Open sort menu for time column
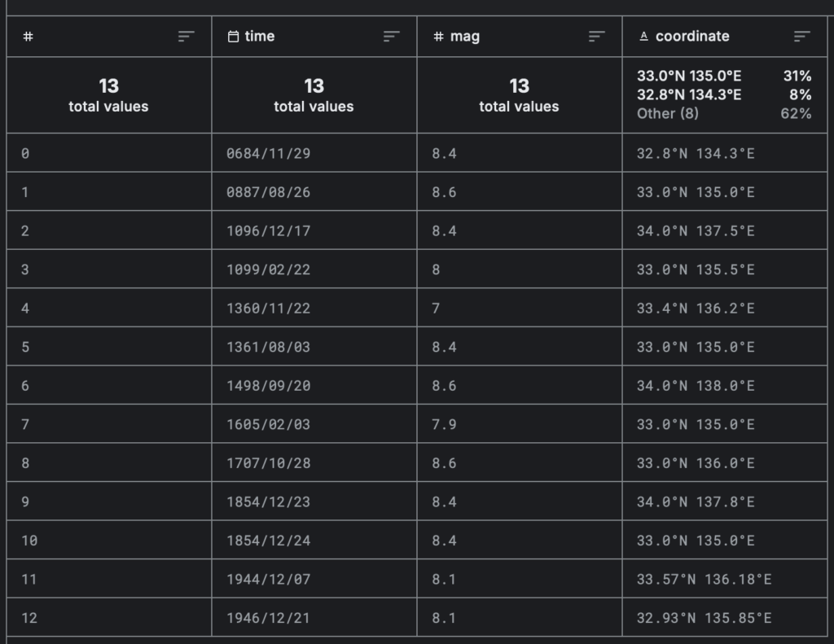834x644 pixels. (x=392, y=37)
